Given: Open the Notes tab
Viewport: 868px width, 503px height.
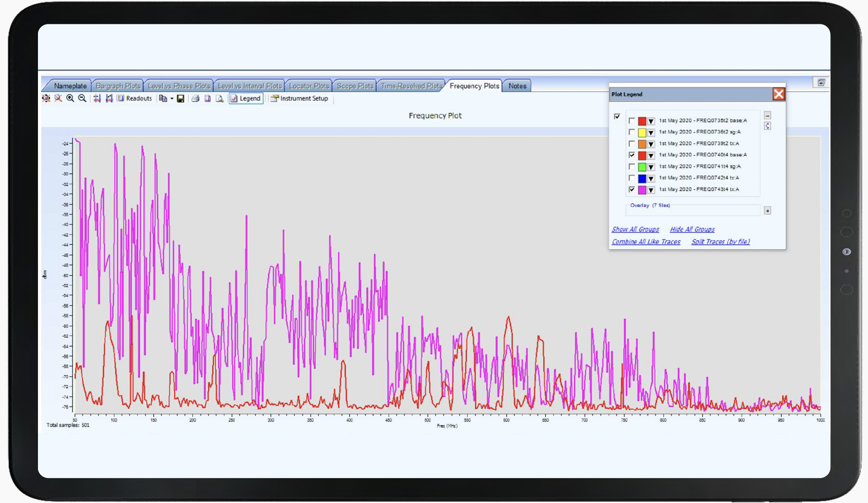Looking at the screenshot, I should coord(517,86).
